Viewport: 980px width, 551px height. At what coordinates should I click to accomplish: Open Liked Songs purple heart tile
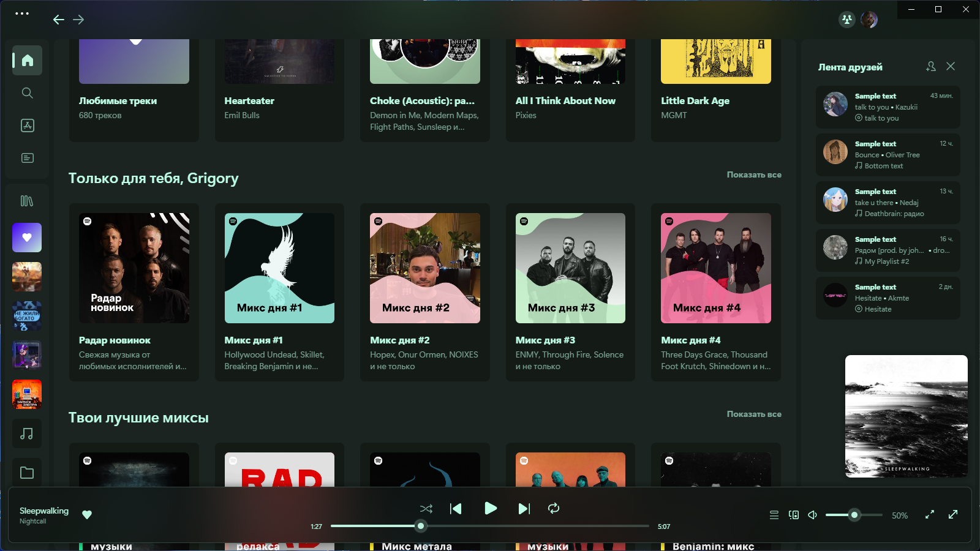pos(27,238)
